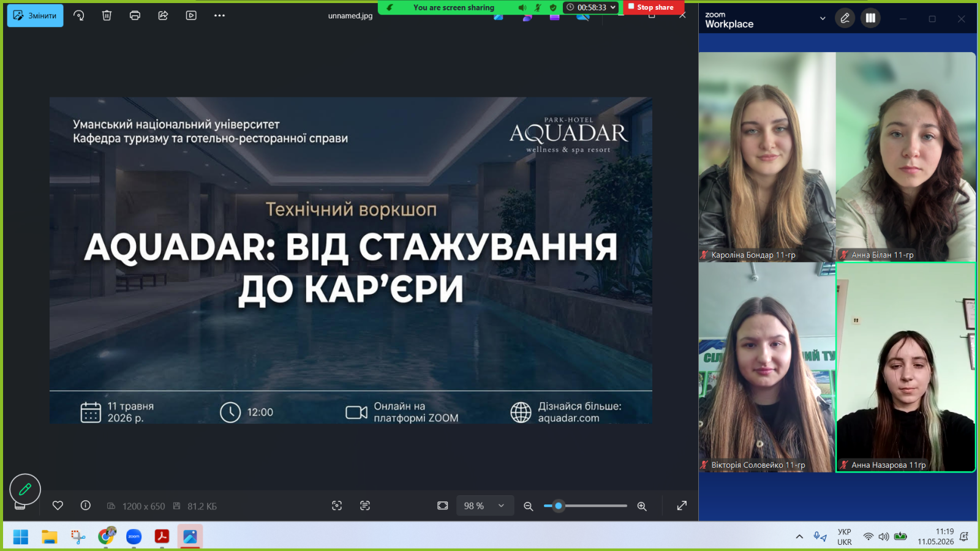Open Adobe Acrobat from the taskbar
The image size is (980, 551).
click(162, 537)
